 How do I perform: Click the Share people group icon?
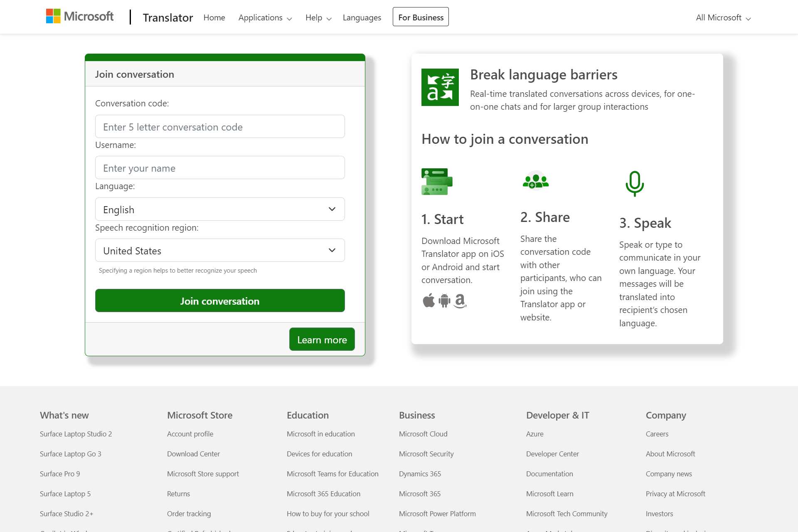coord(536,181)
